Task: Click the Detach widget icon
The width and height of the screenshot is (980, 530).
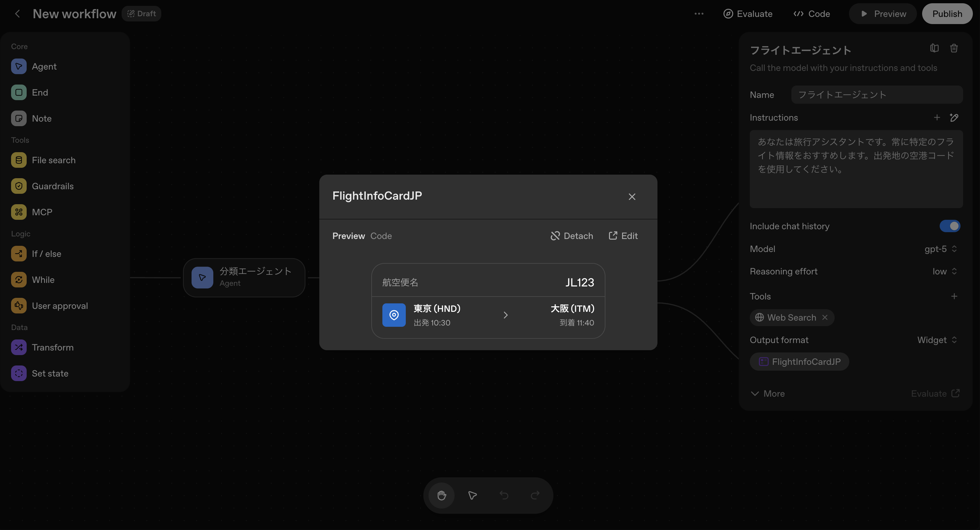Action: (555, 236)
